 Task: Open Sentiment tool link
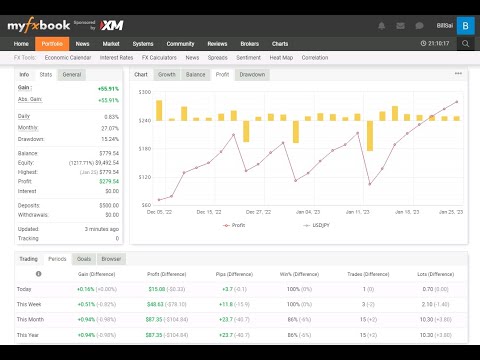click(249, 58)
